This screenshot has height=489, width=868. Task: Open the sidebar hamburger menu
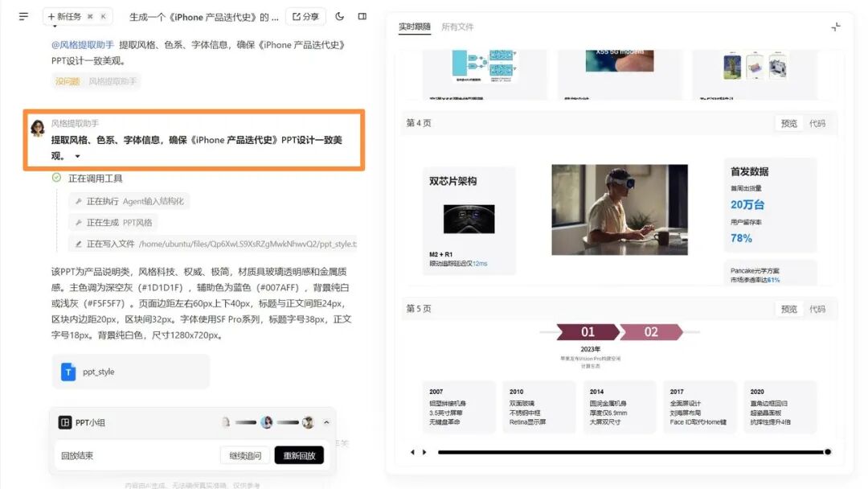tap(23, 17)
